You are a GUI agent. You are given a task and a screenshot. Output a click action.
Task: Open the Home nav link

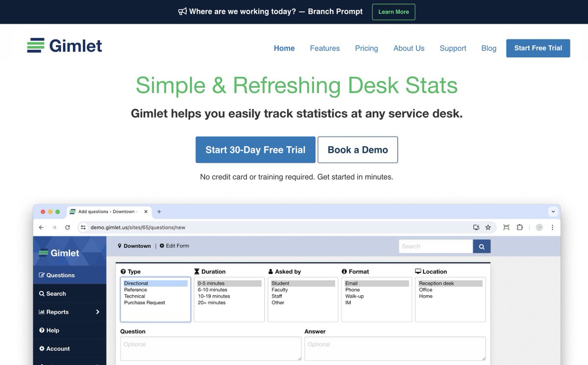coord(284,48)
